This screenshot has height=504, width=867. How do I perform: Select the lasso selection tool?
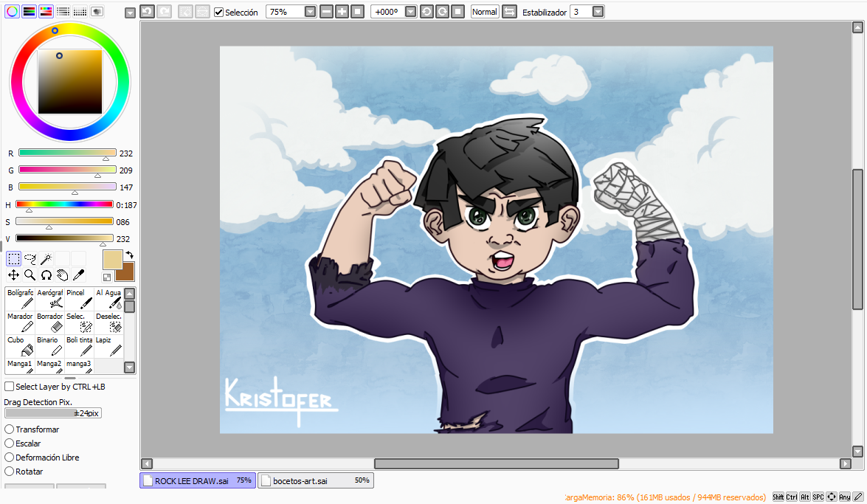pos(30,258)
